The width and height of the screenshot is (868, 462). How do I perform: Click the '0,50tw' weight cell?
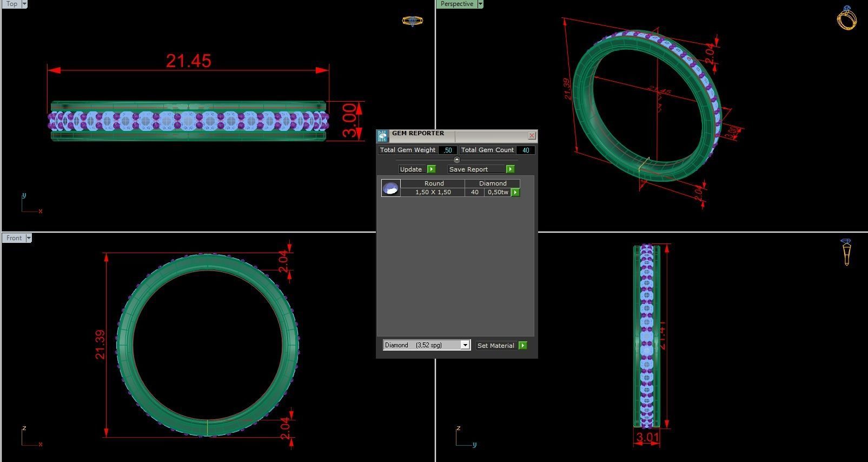[498, 192]
